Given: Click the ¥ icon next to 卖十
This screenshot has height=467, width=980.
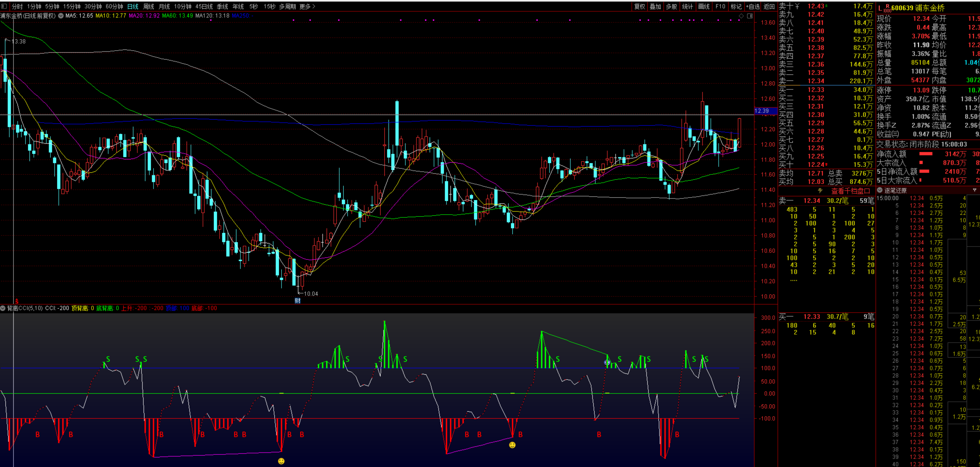Looking at the screenshot, I should [x=797, y=6].
